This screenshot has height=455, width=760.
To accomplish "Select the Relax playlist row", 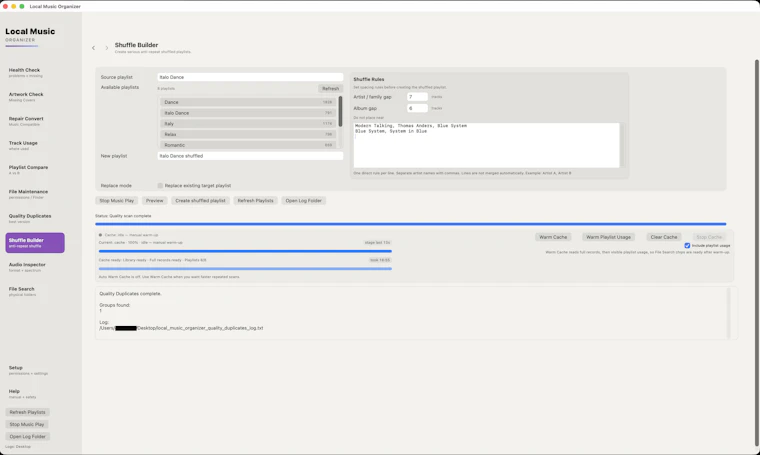I will 248,134.
